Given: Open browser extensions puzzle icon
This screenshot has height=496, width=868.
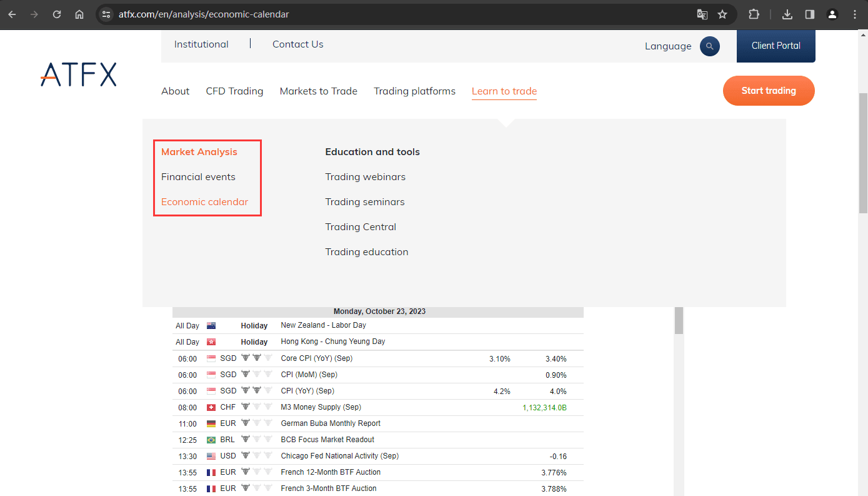Looking at the screenshot, I should pos(754,14).
